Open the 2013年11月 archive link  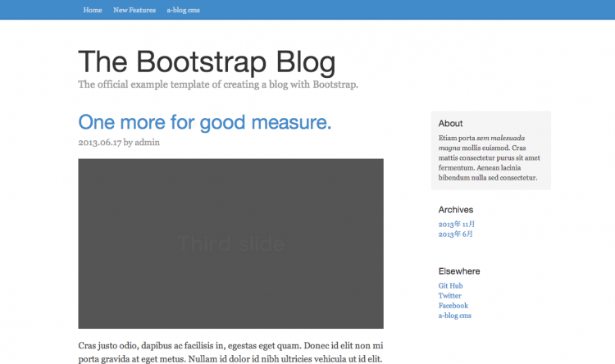pyautogui.click(x=457, y=224)
